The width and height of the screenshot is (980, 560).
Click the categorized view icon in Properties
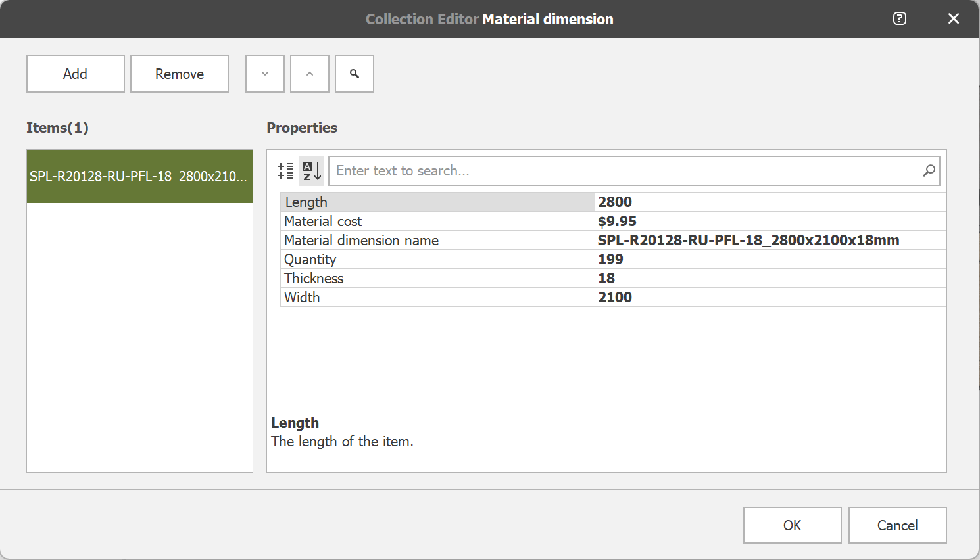click(x=285, y=171)
